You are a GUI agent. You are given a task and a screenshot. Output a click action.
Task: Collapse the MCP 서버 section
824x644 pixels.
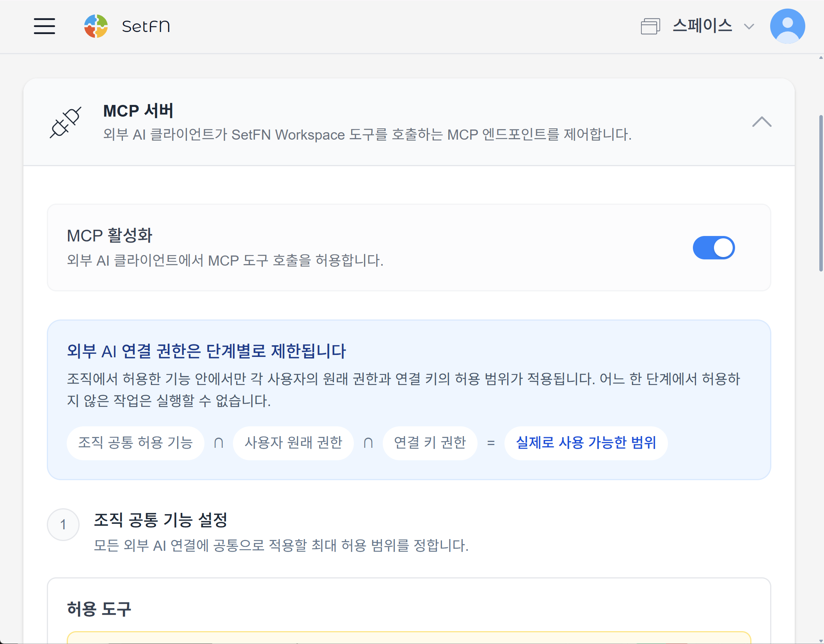[762, 122]
